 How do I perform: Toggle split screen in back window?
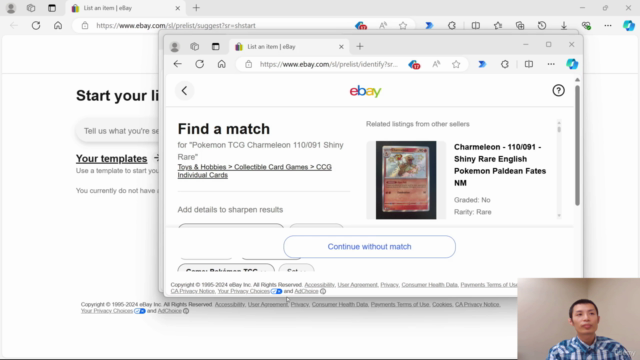(476, 25)
